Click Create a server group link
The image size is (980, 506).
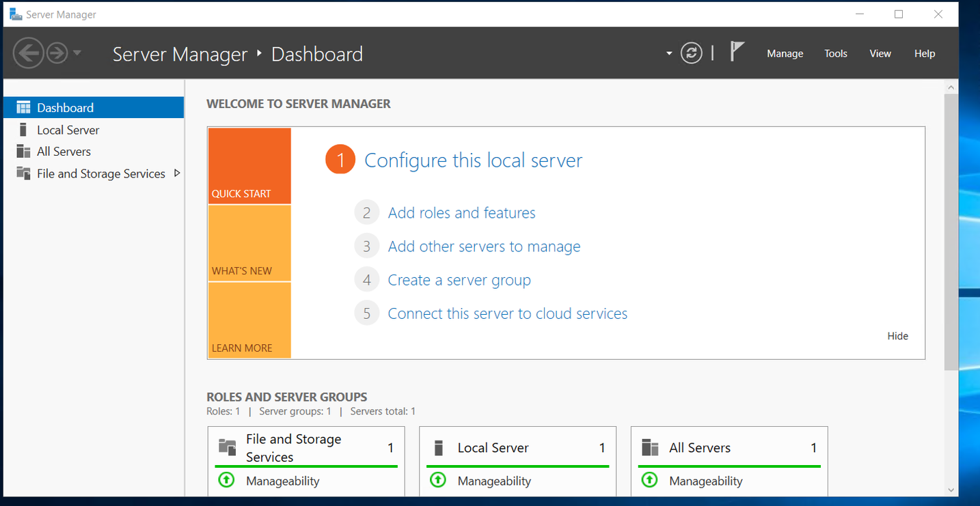click(x=459, y=280)
